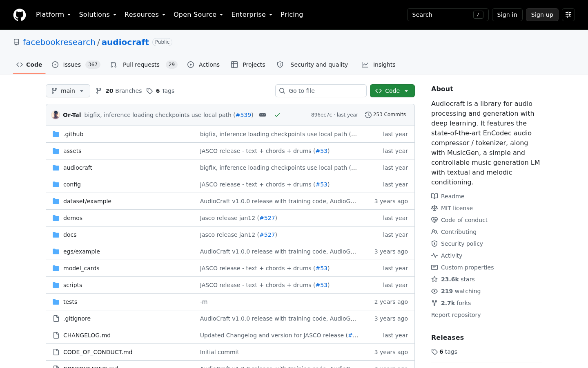Click the CHANGELOG.md file icon
Viewport: 588px width, 368px height.
[x=56, y=335]
